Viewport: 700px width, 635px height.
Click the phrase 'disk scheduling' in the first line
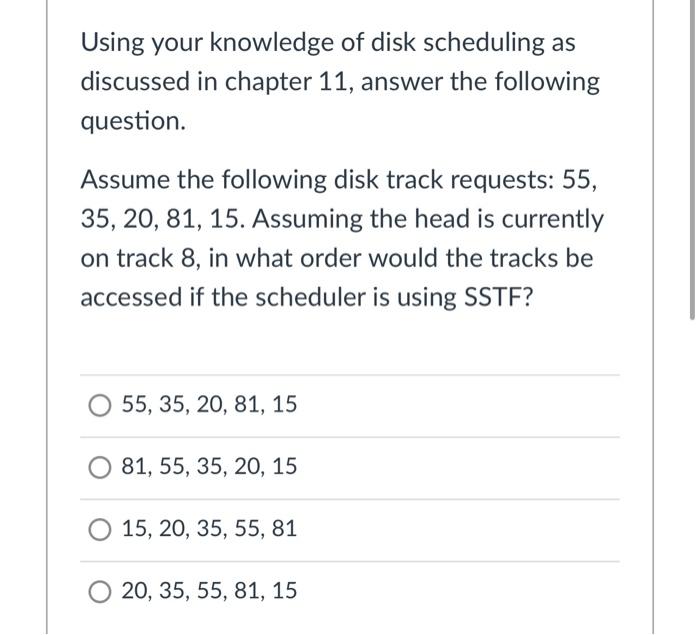tap(458, 44)
